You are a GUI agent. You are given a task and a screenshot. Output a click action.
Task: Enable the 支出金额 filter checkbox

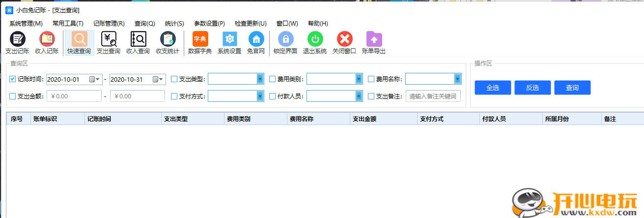click(x=13, y=96)
